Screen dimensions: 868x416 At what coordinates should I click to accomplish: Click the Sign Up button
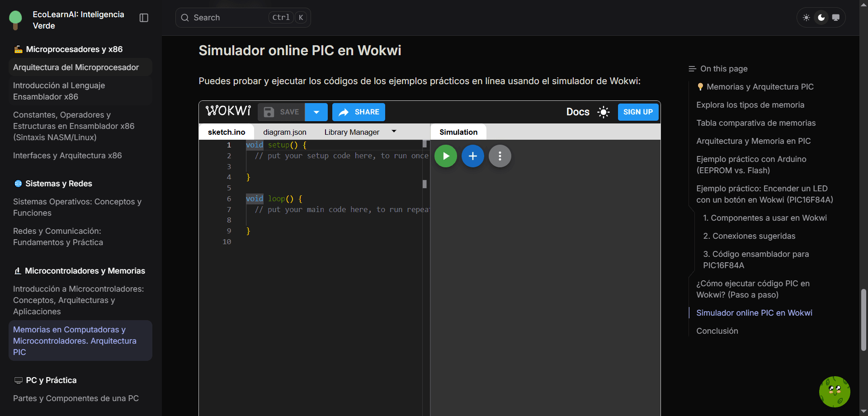tap(637, 112)
